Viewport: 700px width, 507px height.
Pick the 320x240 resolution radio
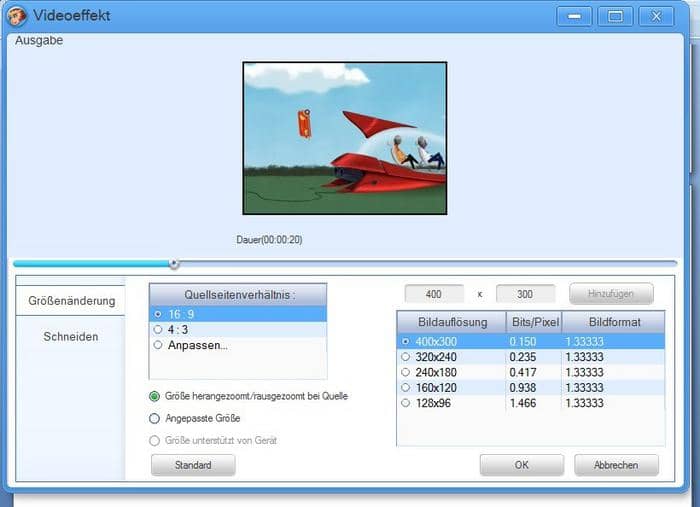(x=405, y=357)
